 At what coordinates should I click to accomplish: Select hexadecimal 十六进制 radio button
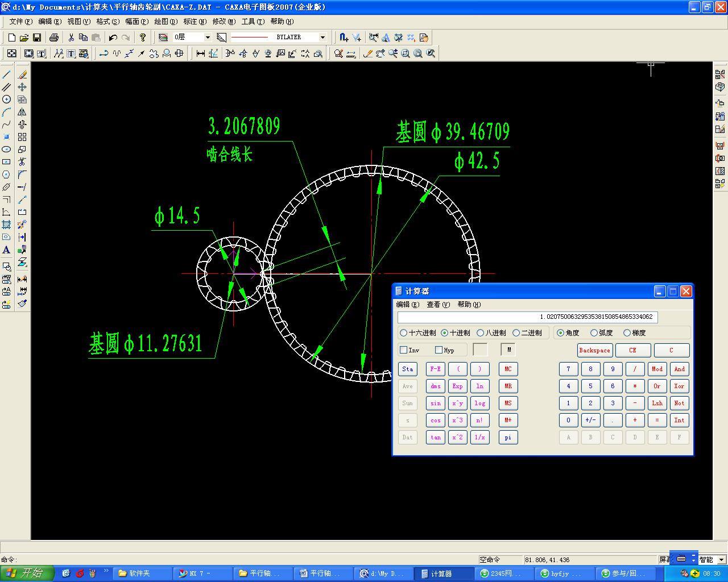(418, 333)
